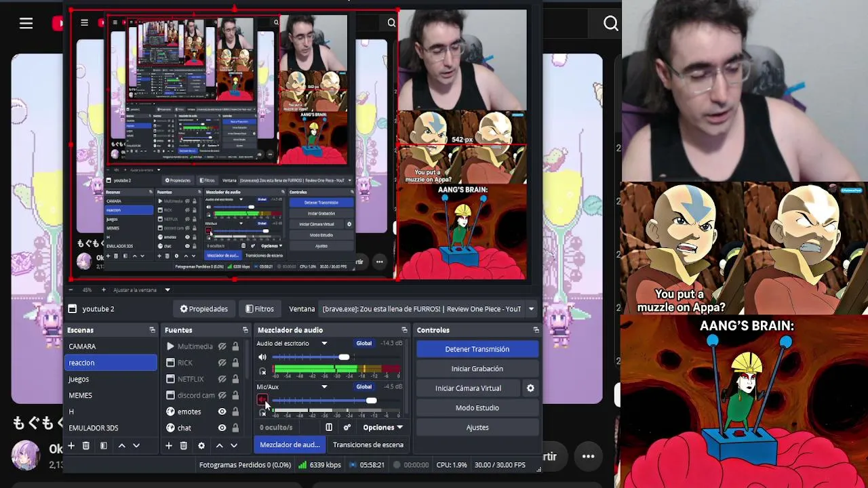Click the RICK source row name
868x488 pixels.
coord(185,363)
